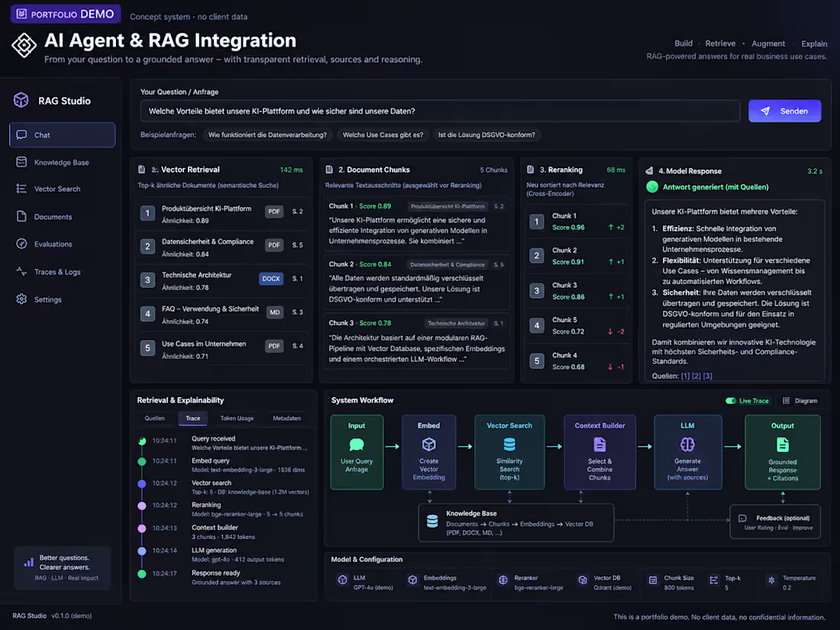The height and width of the screenshot is (630, 840).
Task: Click Input node chat bubble icon
Action: pyautogui.click(x=357, y=444)
